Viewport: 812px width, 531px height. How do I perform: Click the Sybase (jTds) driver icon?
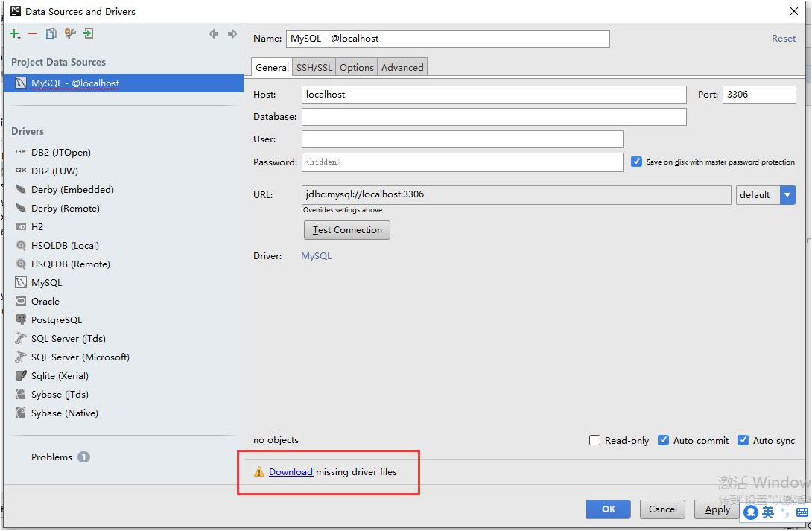point(21,395)
